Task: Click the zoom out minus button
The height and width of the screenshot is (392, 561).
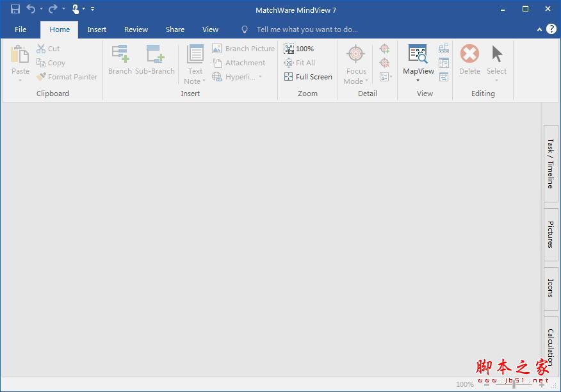Action: [x=487, y=385]
